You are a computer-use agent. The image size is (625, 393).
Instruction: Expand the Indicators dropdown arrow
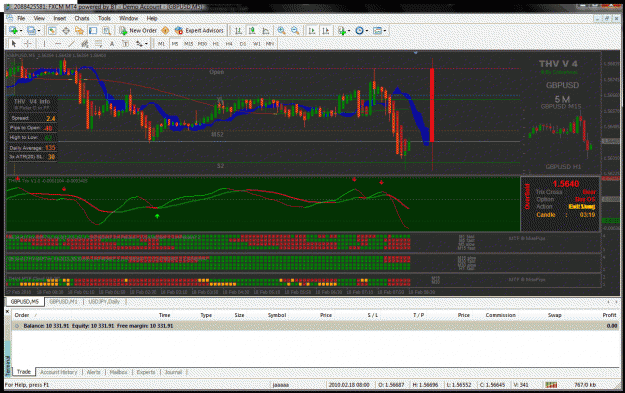(x=349, y=31)
